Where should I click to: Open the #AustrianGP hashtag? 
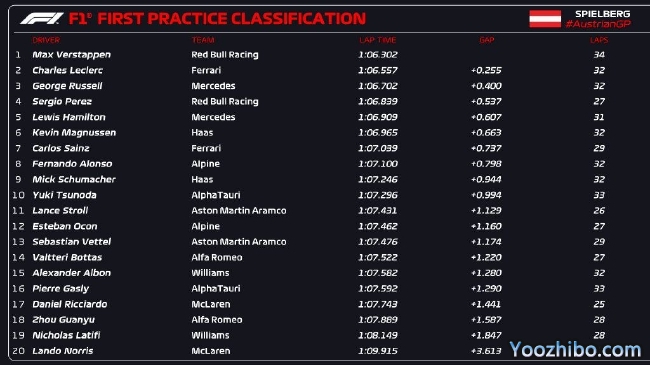[598, 24]
